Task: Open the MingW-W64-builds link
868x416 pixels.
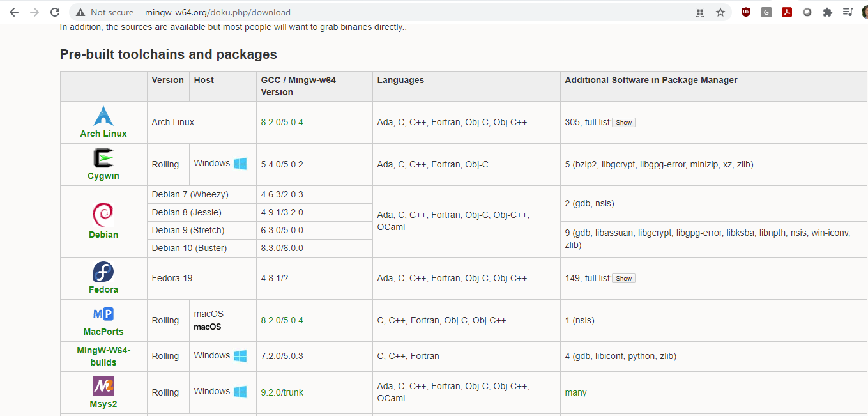Action: (103, 356)
